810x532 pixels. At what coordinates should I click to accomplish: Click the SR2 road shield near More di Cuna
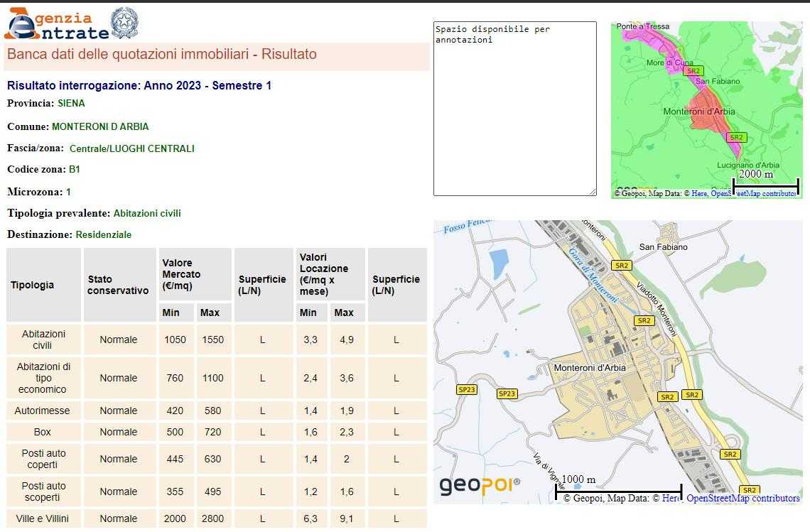click(x=693, y=70)
